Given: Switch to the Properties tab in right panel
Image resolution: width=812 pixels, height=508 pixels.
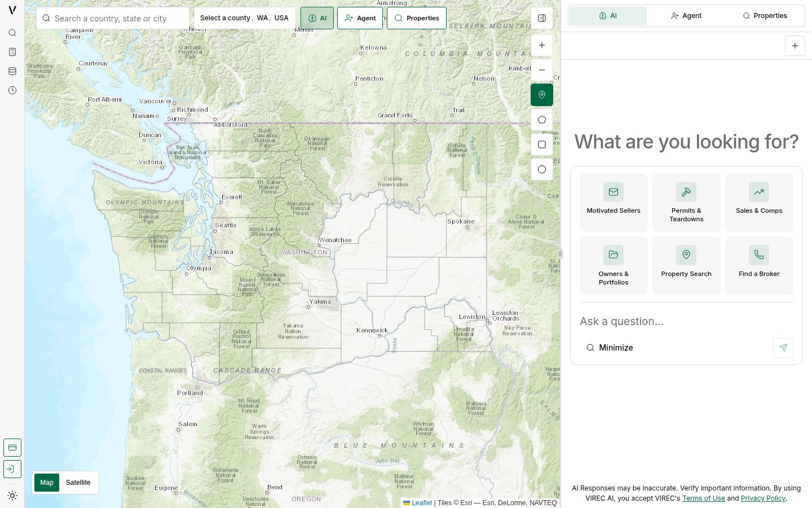Looking at the screenshot, I should click(765, 16).
